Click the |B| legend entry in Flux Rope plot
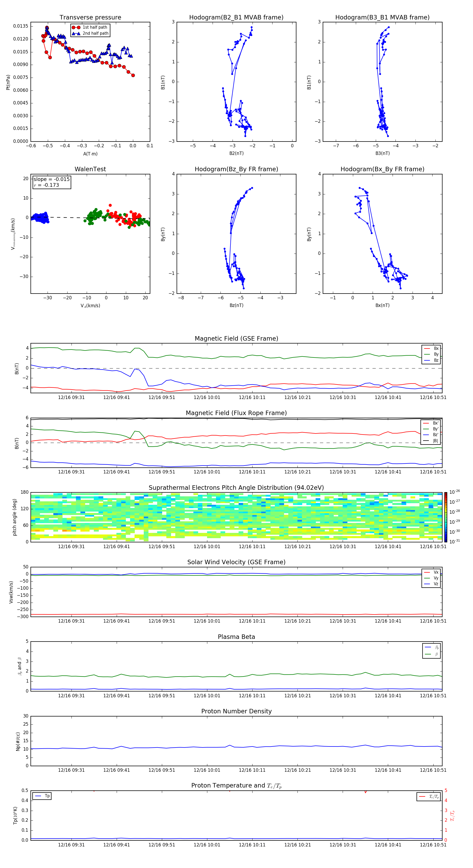This screenshot has height=868, width=473. pos(431,441)
